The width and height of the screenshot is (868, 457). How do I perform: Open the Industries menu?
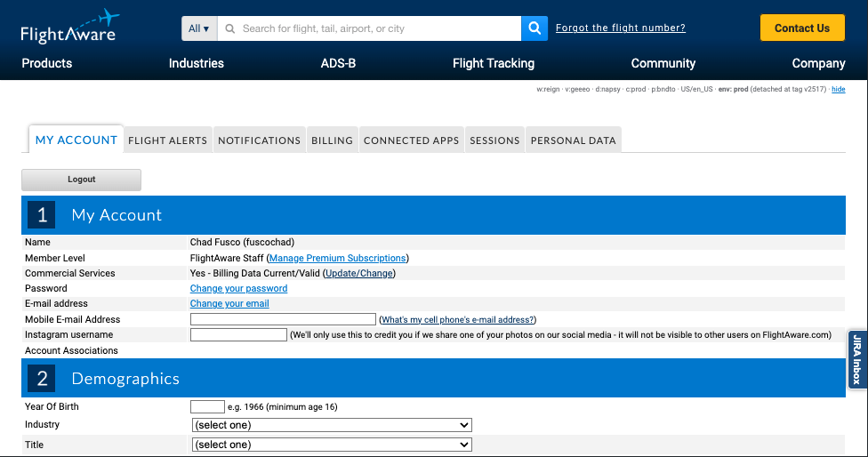[197, 63]
